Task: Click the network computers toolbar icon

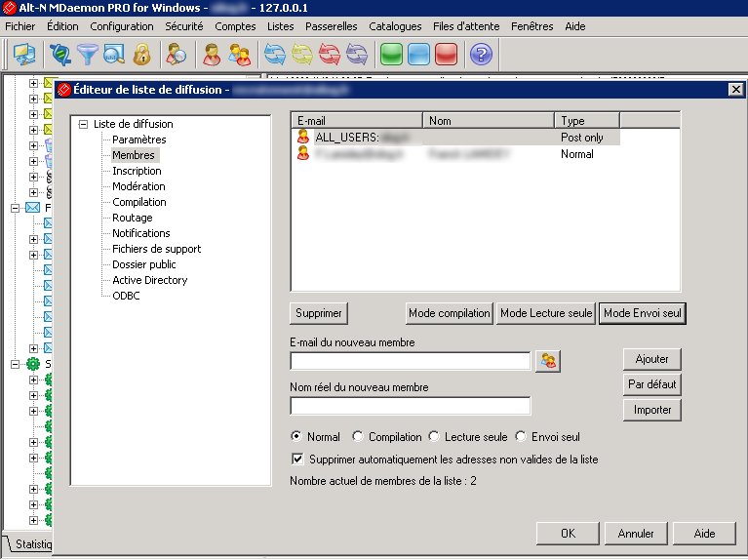Action: [x=23, y=54]
